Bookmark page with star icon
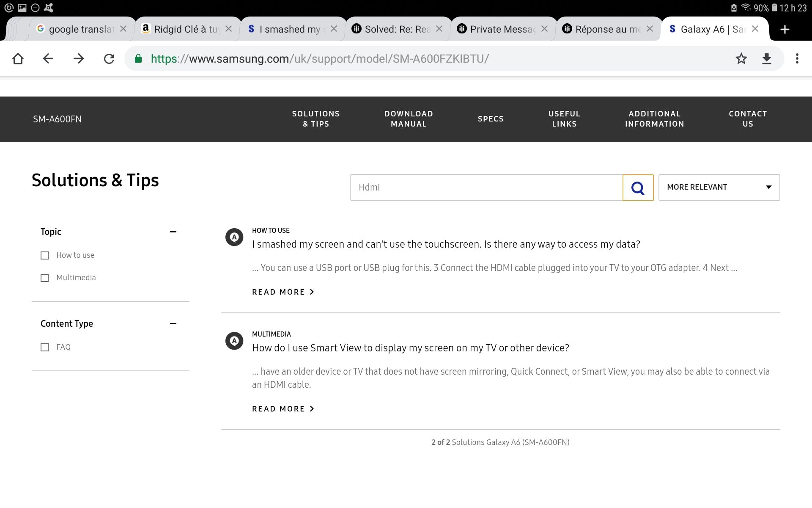The image size is (812, 508). (741, 59)
